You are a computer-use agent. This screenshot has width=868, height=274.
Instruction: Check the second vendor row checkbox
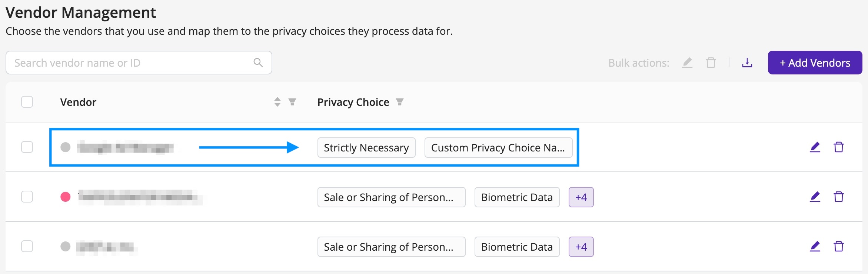[27, 197]
